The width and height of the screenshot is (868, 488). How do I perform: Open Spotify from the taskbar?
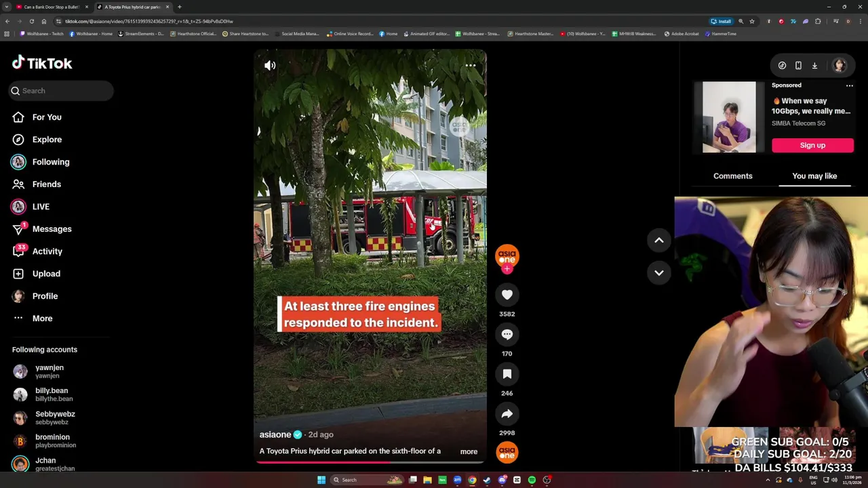pos(532,480)
